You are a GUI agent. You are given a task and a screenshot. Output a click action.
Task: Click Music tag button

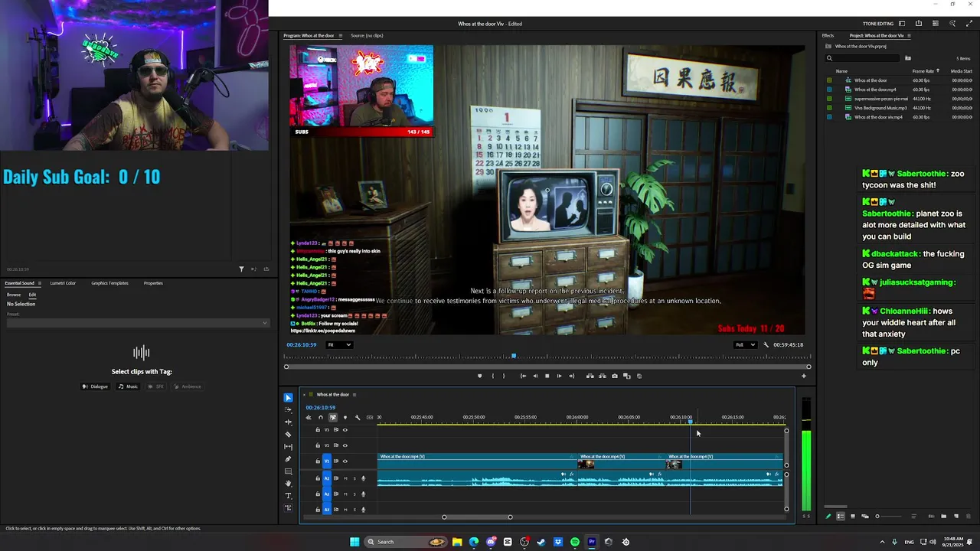(128, 386)
